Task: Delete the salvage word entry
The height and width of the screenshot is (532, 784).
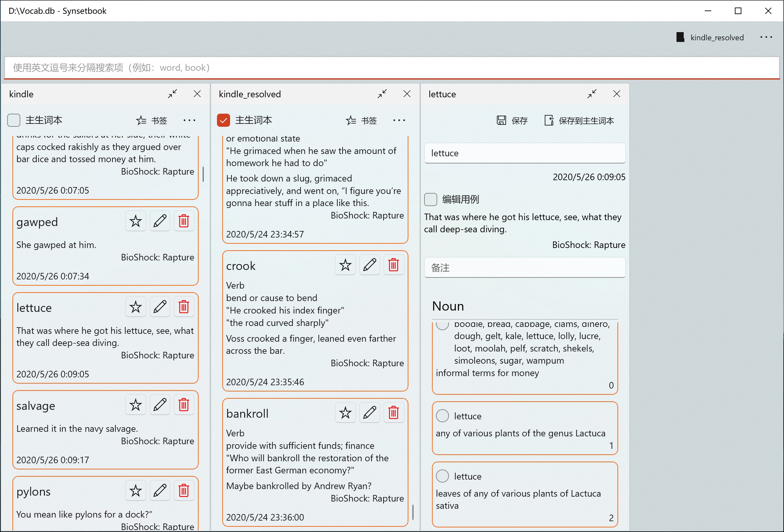Action: click(184, 405)
